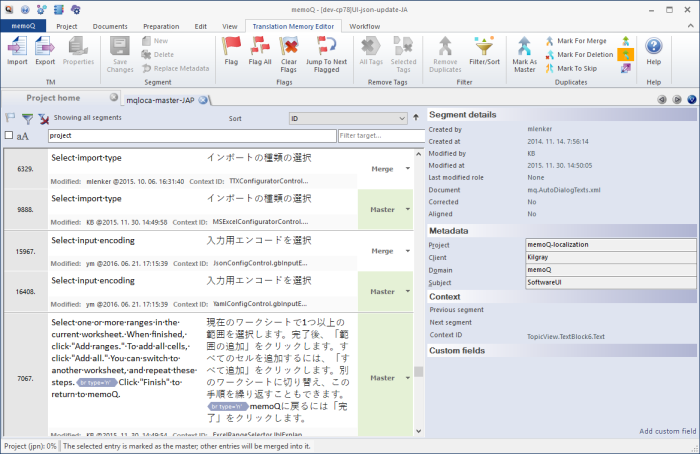
Task: Open the Master dropdown for row 9888
Action: tap(408, 209)
